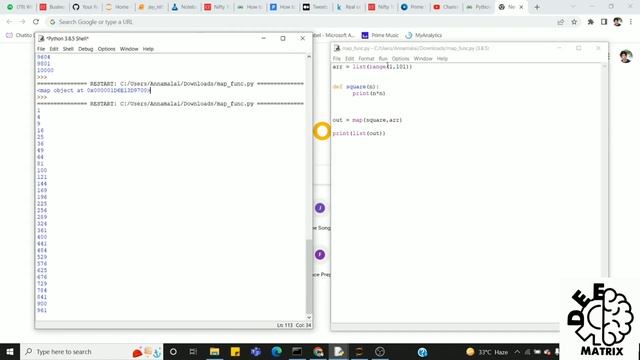Open Format menu in map_func.py editor
Viewport: 640px width, 360px height.
(x=366, y=59)
